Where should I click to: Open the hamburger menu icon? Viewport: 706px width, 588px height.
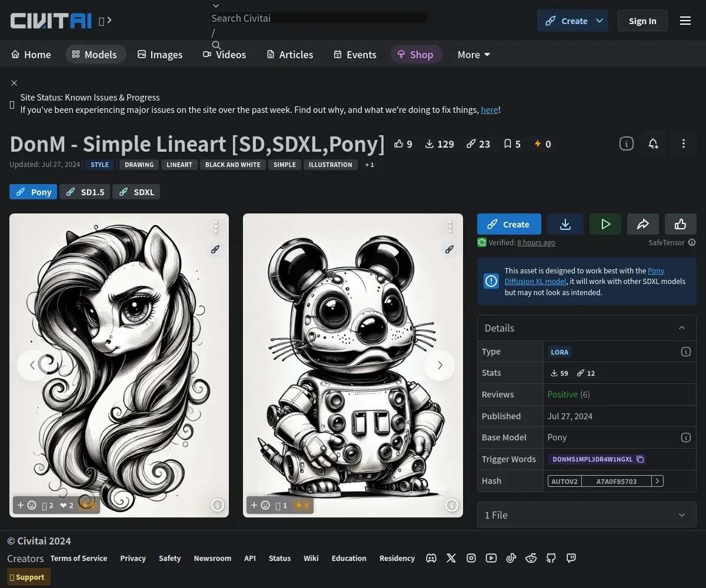[685, 21]
